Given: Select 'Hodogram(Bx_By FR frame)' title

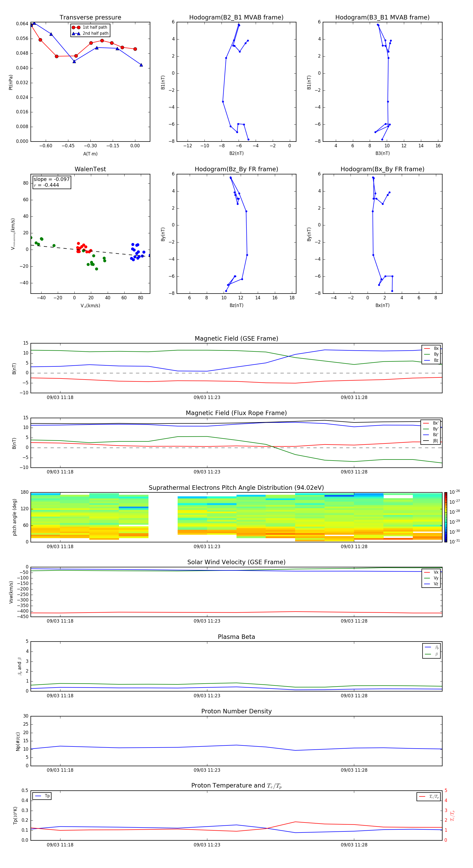Looking at the screenshot, I should coord(382,169).
